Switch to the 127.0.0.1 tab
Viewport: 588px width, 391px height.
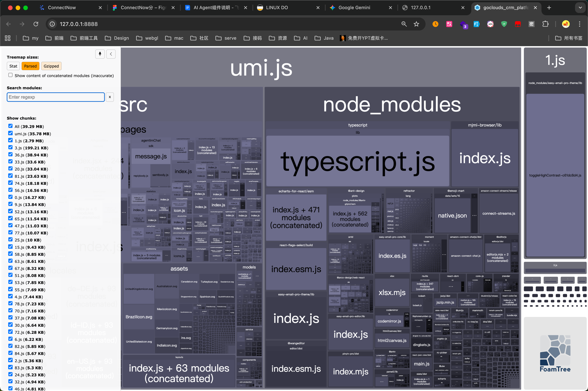434,8
